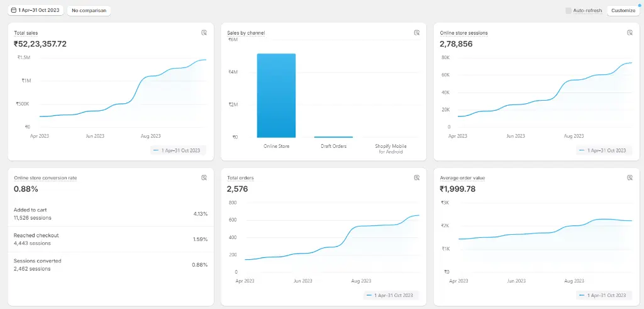Open report icon on Online store sessions card
Screen dimensions: 644x309
(630, 33)
